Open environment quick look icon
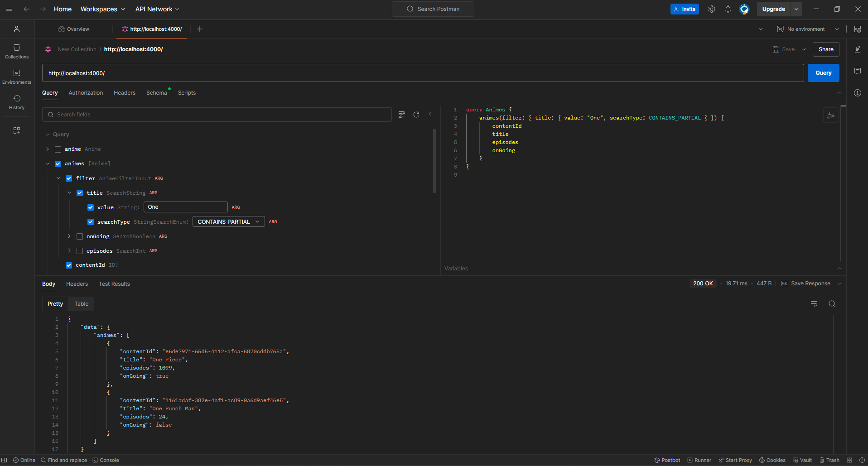The width and height of the screenshot is (868, 466). click(858, 29)
